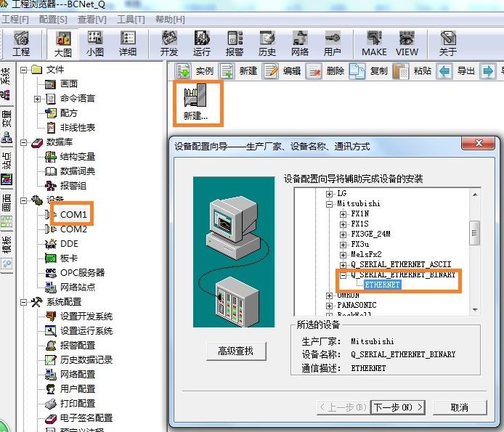Viewport: 504px width, 432px height.
Task: Open the 用户 user toolbar icon
Action: tap(333, 44)
